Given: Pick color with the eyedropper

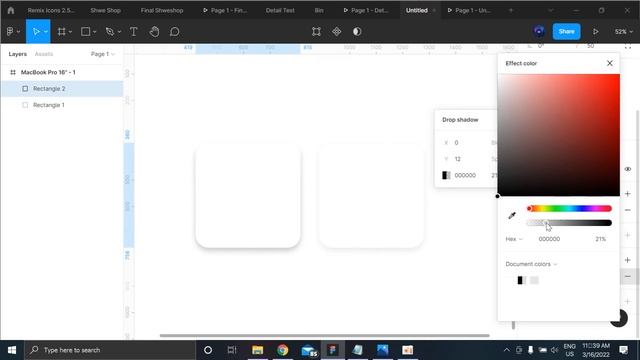Looking at the screenshot, I should (512, 216).
